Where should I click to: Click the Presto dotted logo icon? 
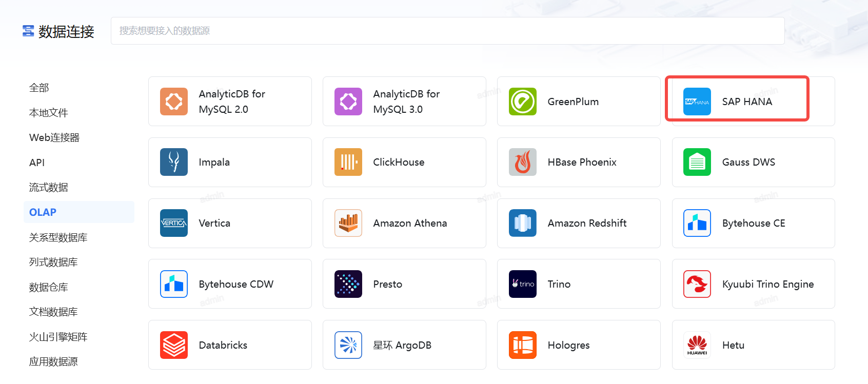pyautogui.click(x=348, y=284)
